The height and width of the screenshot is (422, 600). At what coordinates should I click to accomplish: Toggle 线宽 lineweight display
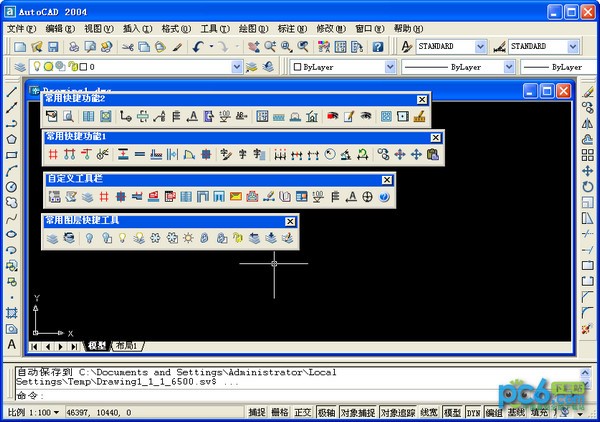point(429,412)
